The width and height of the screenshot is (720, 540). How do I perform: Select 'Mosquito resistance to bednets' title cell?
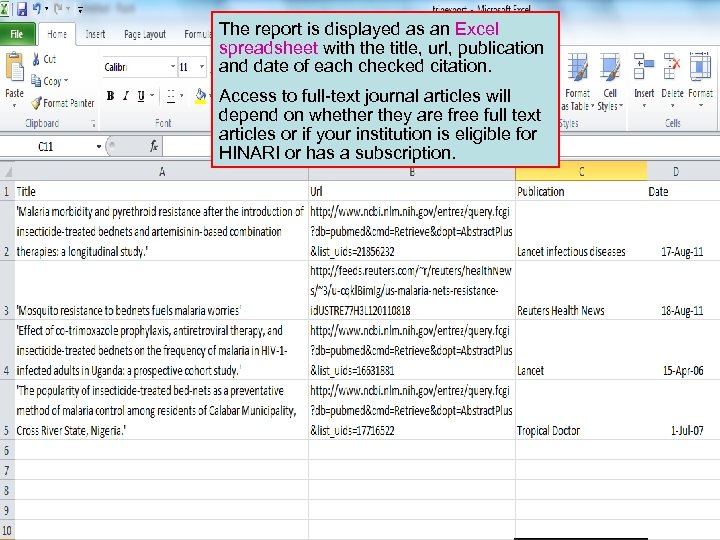(162, 290)
